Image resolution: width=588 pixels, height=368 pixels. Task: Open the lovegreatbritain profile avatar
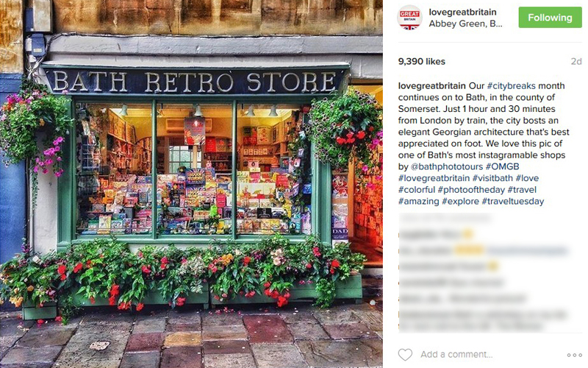(x=409, y=17)
